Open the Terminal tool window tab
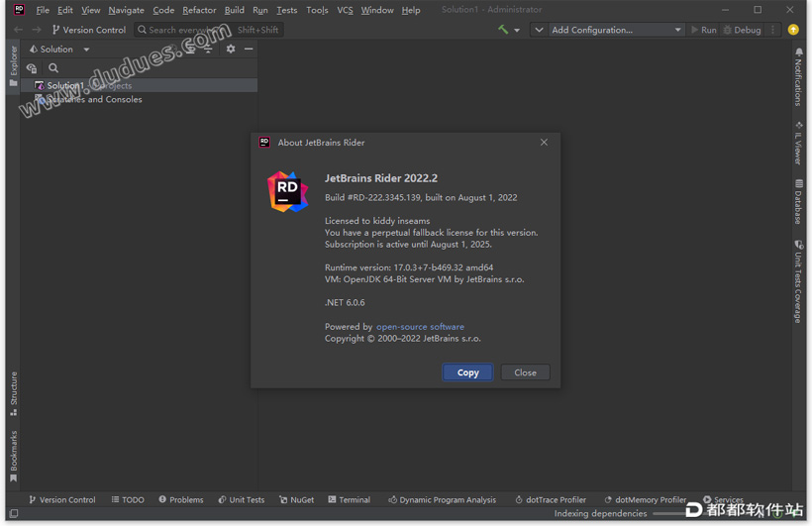812x526 pixels. click(349, 499)
